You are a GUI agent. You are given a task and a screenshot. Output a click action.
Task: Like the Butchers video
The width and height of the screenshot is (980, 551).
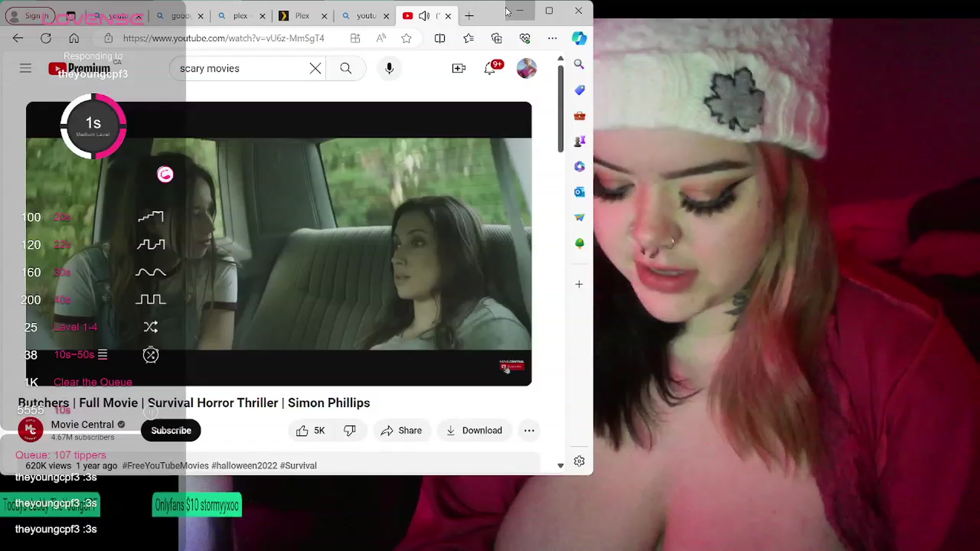(310, 431)
